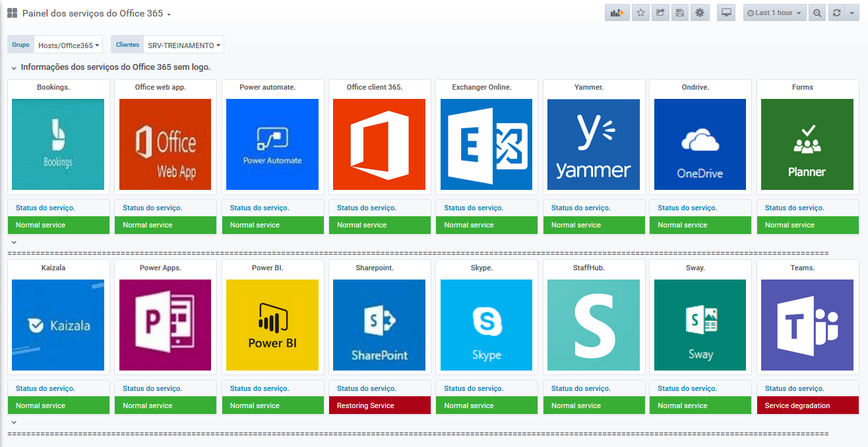Click the Sway. panel title
The width and height of the screenshot is (868, 447).
[x=696, y=268]
